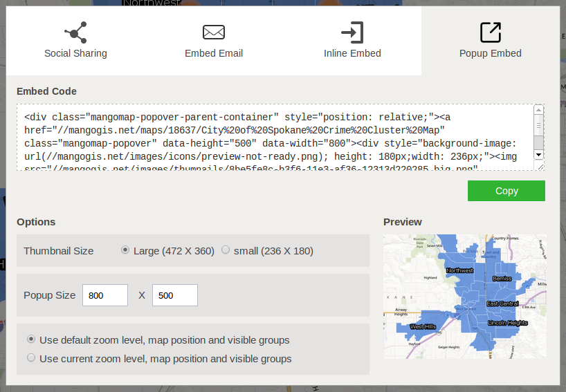Click the embed code scrollbar down arrow
Viewport: 566px width, 392px height.
538,155
